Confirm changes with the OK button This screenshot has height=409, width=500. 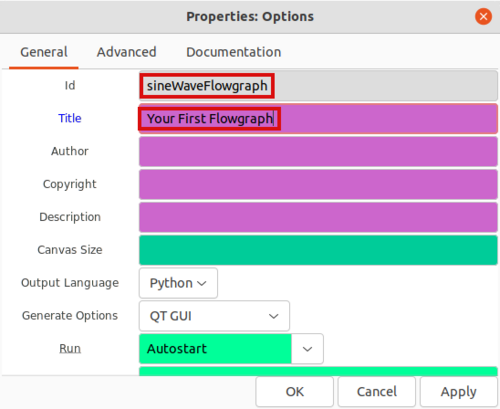coord(295,392)
